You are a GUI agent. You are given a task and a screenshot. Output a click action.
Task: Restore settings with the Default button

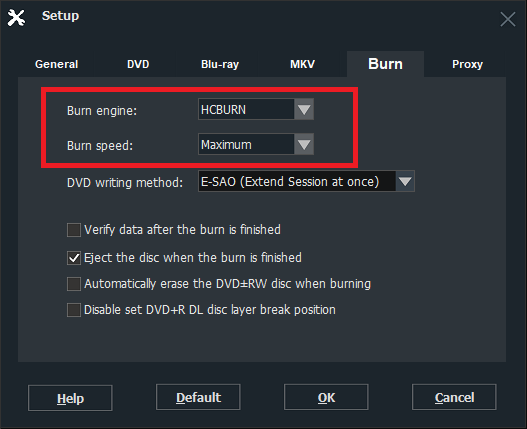click(x=198, y=397)
